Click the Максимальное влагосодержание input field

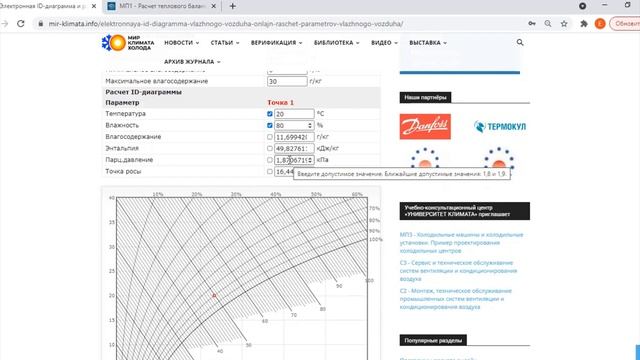coord(287,81)
